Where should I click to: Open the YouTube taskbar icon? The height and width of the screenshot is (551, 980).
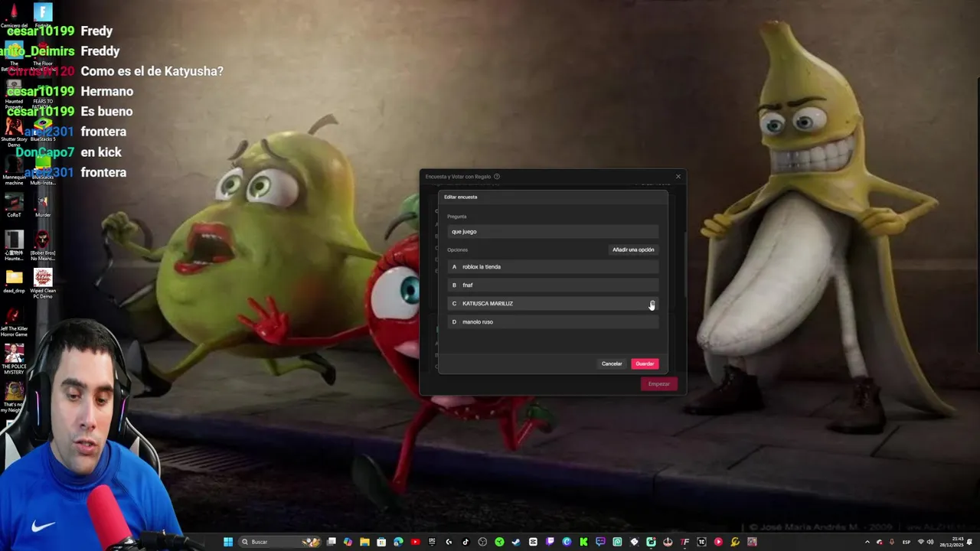click(415, 542)
